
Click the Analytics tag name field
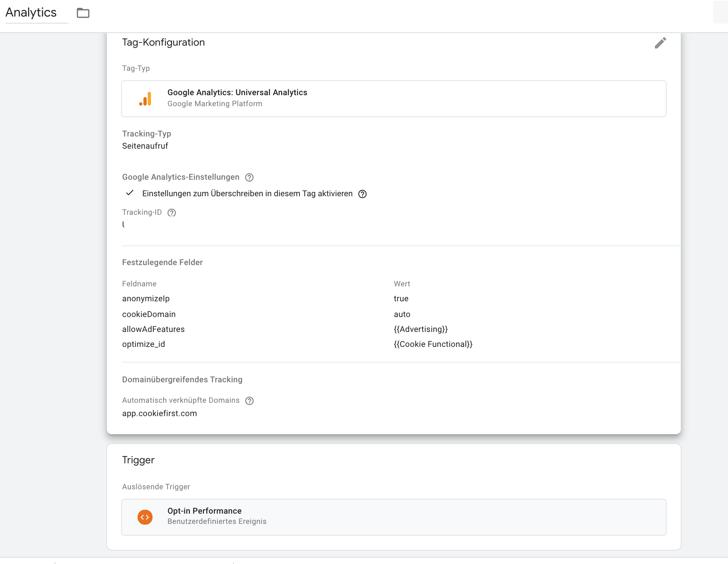click(x=37, y=13)
